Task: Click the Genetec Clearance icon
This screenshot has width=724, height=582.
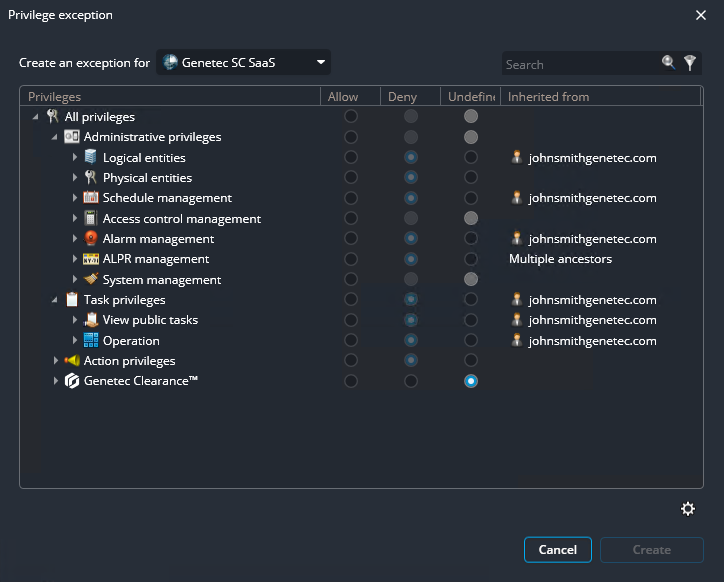Action: [71, 381]
